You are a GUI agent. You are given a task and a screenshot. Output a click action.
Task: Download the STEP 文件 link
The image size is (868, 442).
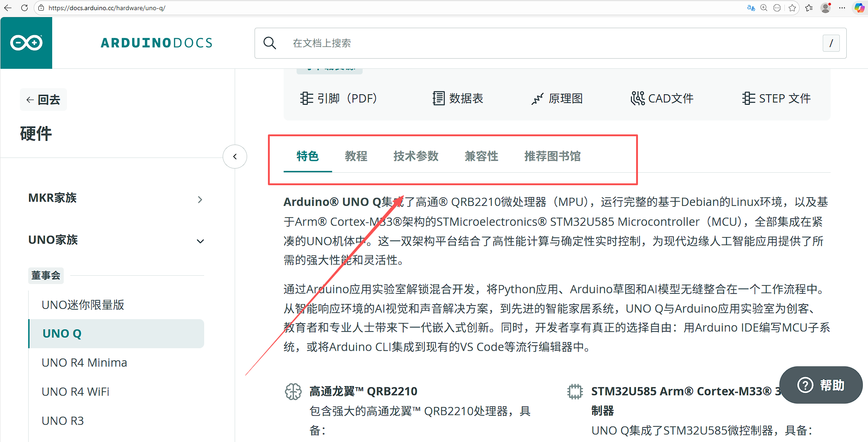tap(777, 98)
